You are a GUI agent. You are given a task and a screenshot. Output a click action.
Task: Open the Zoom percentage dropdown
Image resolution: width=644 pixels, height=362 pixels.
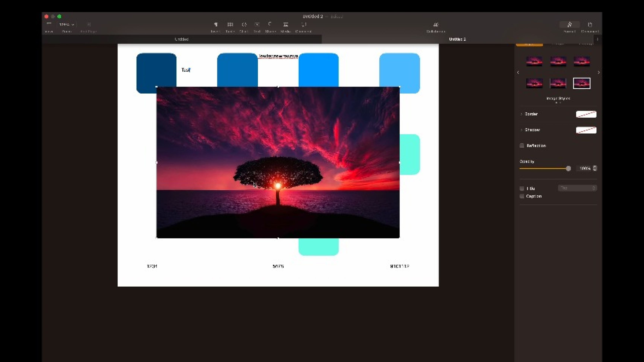click(x=67, y=24)
